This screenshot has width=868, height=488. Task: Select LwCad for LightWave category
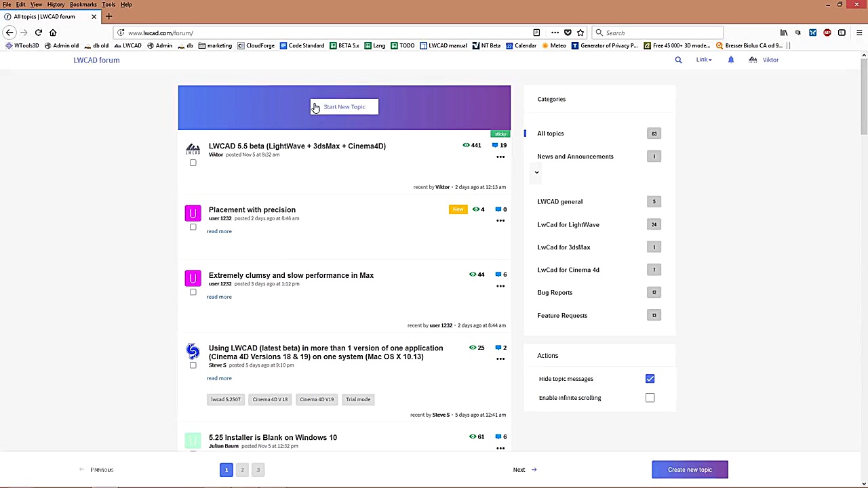coord(568,224)
